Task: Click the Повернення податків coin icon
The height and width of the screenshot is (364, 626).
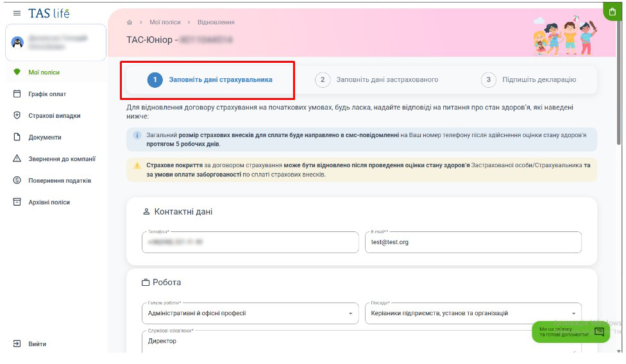Action: [17, 180]
